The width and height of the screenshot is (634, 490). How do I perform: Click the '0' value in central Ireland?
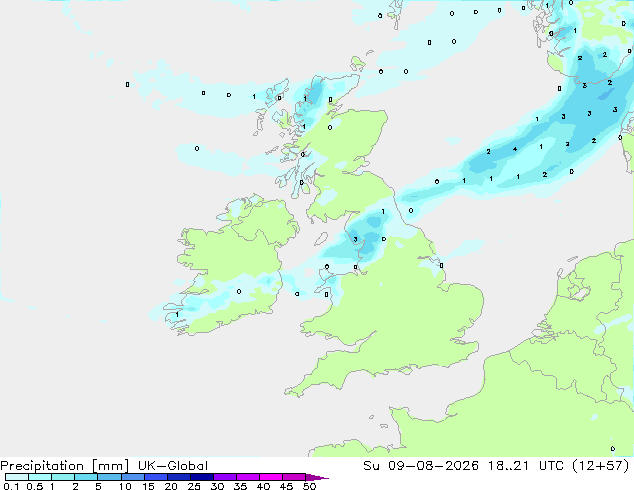click(239, 291)
